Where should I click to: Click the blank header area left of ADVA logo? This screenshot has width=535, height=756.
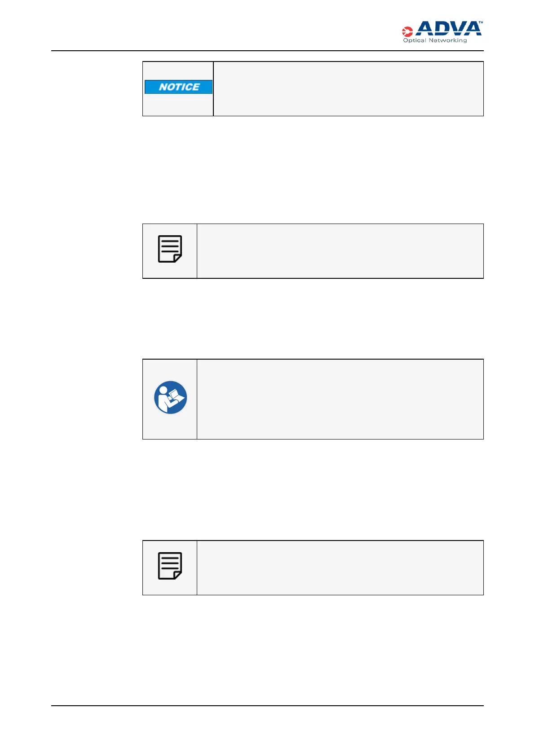[x=225, y=29]
